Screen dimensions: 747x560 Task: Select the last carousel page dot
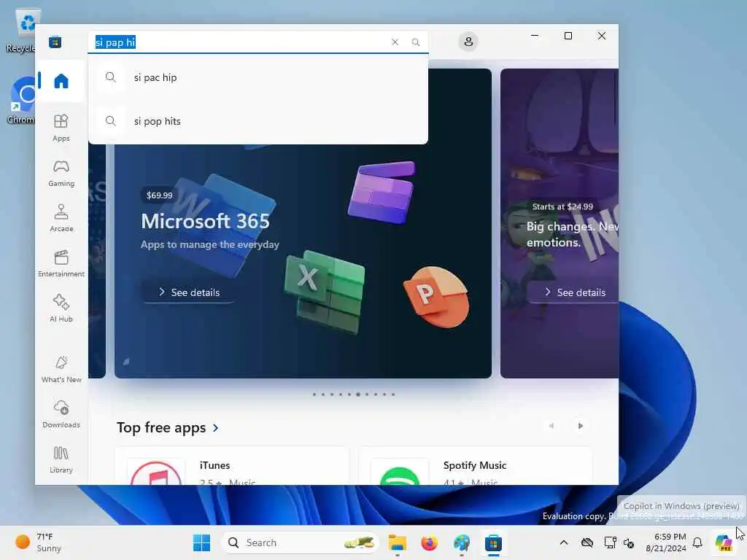click(x=393, y=394)
